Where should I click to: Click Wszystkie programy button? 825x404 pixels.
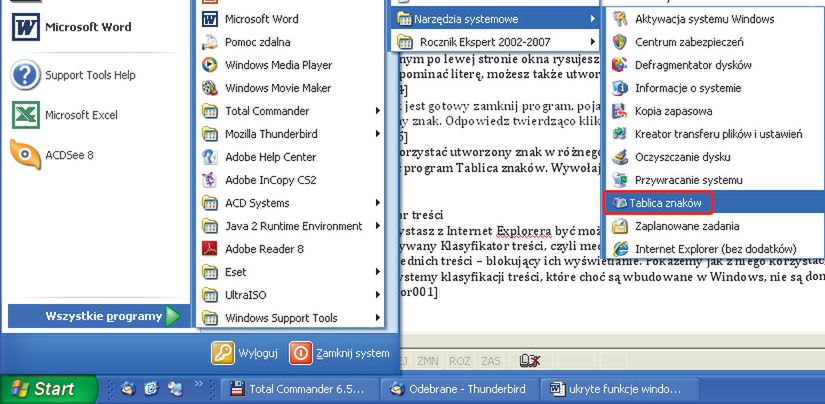(99, 316)
